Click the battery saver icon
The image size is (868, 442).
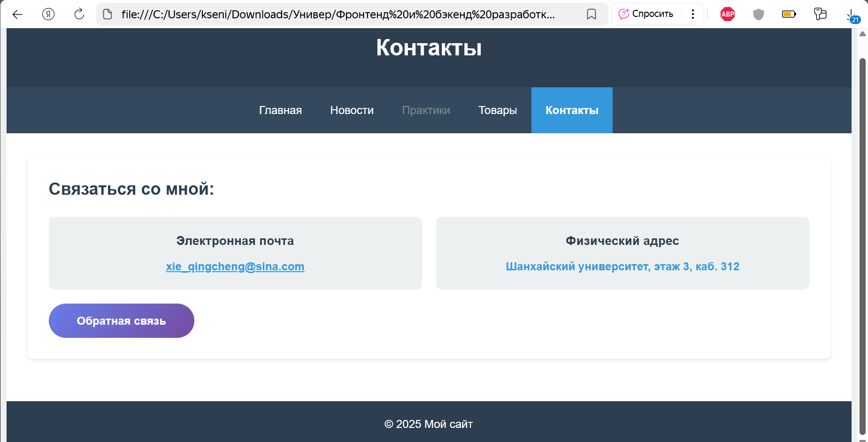pyautogui.click(x=789, y=14)
